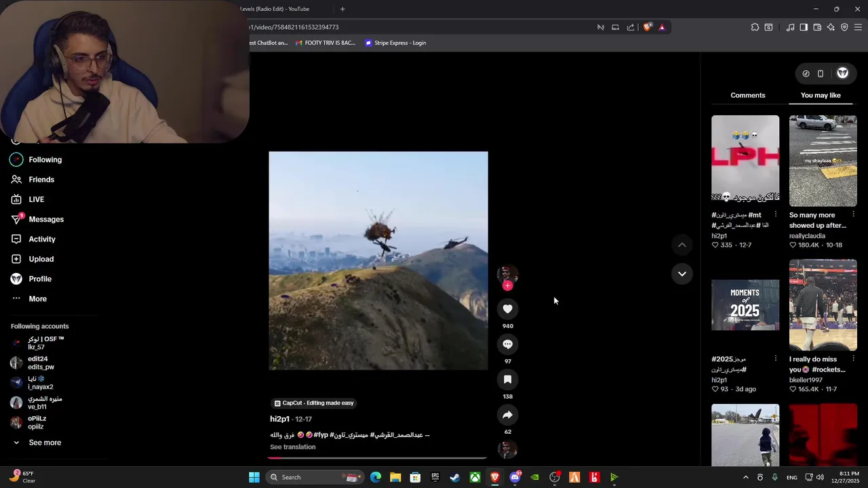Open CapCut - Editing made easy tag
The width and height of the screenshot is (868, 488).
[x=314, y=403]
